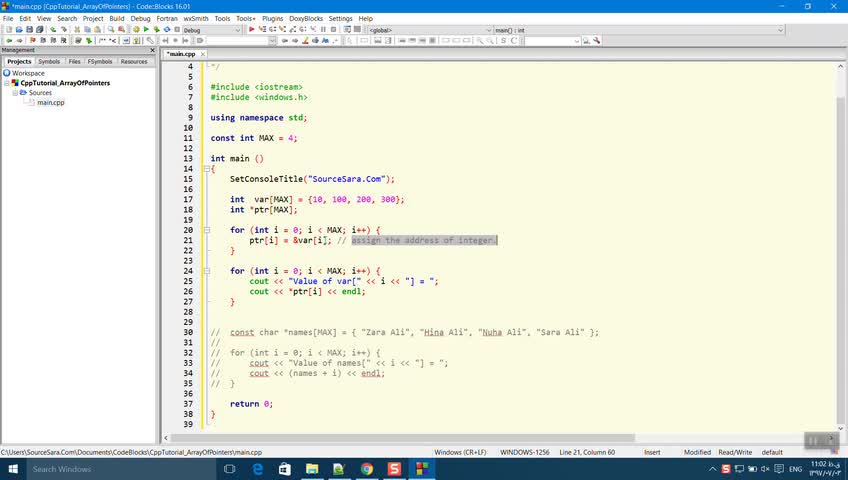Open the Plugins menu
This screenshot has width=848, height=480.
coord(272,18)
